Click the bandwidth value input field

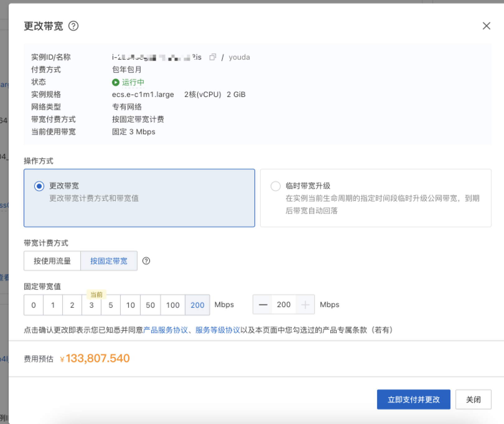[x=283, y=305]
